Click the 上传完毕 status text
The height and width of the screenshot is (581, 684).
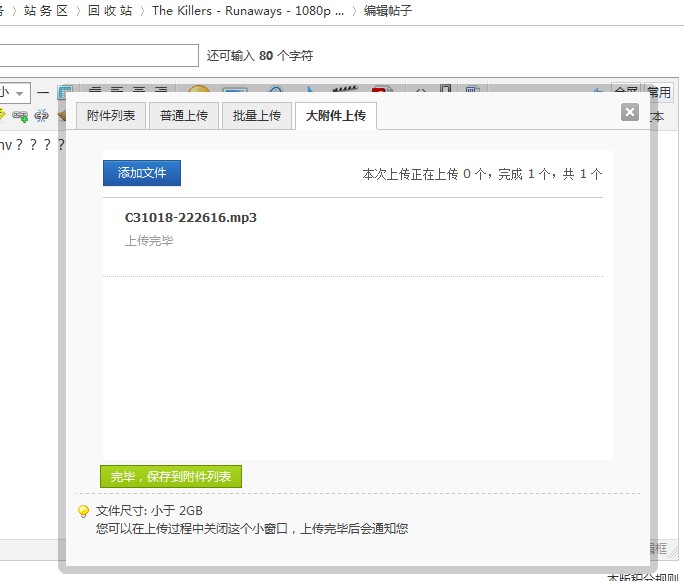click(x=149, y=241)
